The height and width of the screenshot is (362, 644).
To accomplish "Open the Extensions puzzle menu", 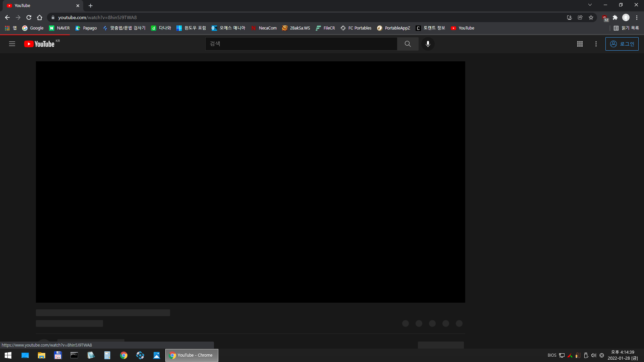I will coord(615,17).
